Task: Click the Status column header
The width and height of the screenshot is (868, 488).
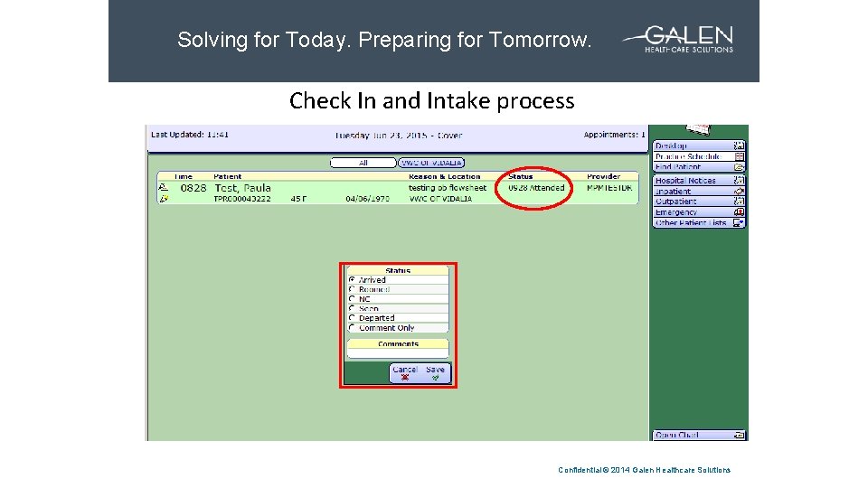Action: coord(521,176)
